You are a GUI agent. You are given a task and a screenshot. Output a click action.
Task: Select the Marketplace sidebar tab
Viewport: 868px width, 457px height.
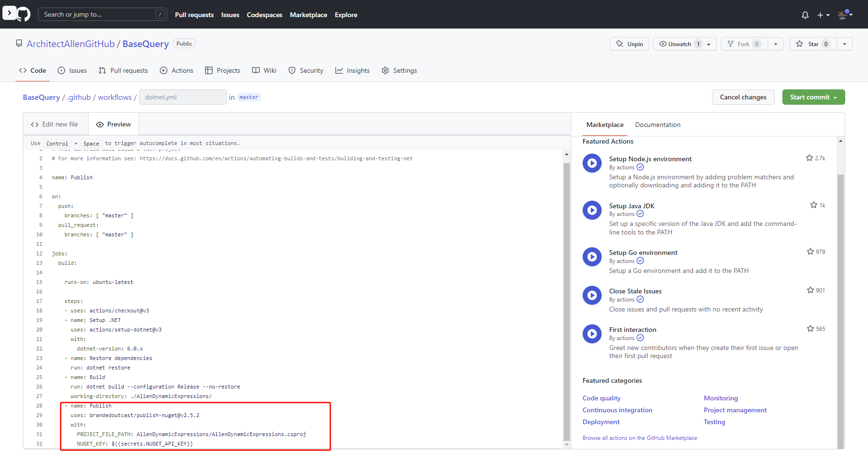pos(605,125)
